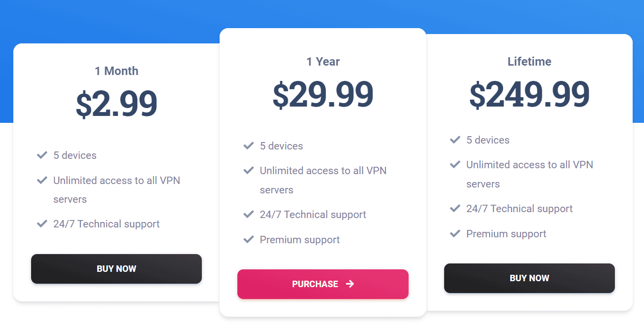Click the $29.99 price label

(323, 94)
